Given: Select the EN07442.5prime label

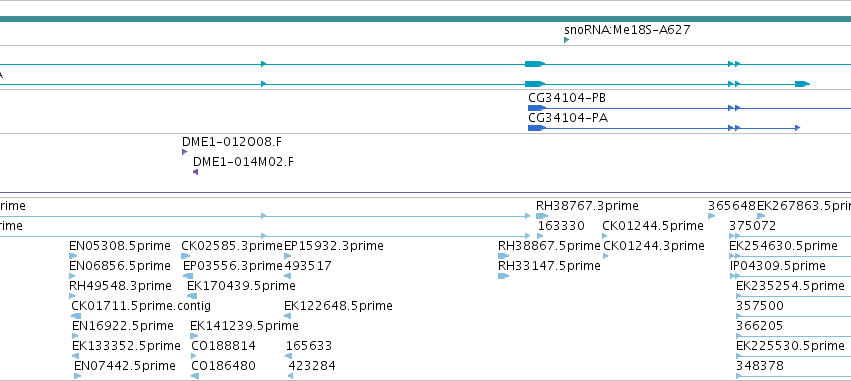Looking at the screenshot, I should pos(125,366).
